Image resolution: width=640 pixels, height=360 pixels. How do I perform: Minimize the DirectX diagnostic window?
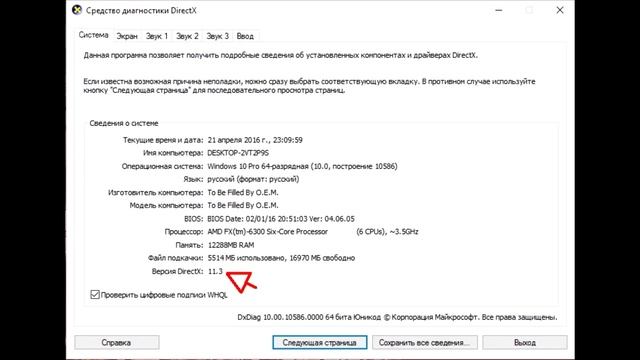pyautogui.click(x=499, y=11)
